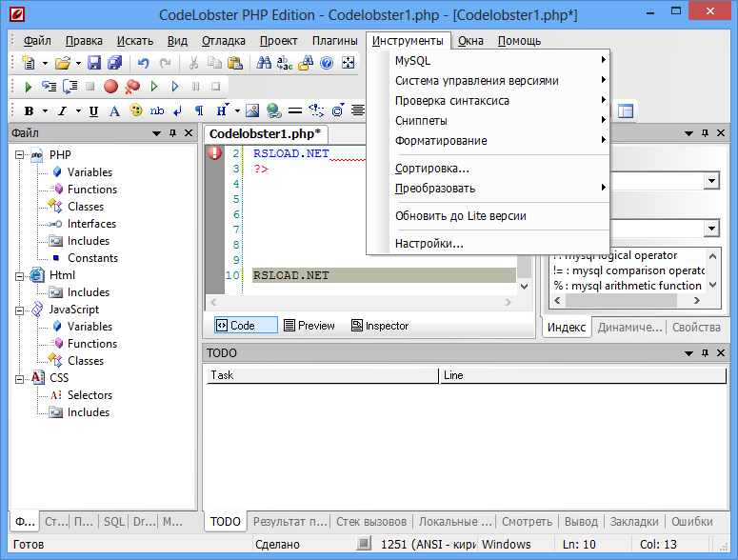This screenshot has height=560, width=738.
Task: Switch to the Ошибки bottom tab
Action: pos(691,522)
